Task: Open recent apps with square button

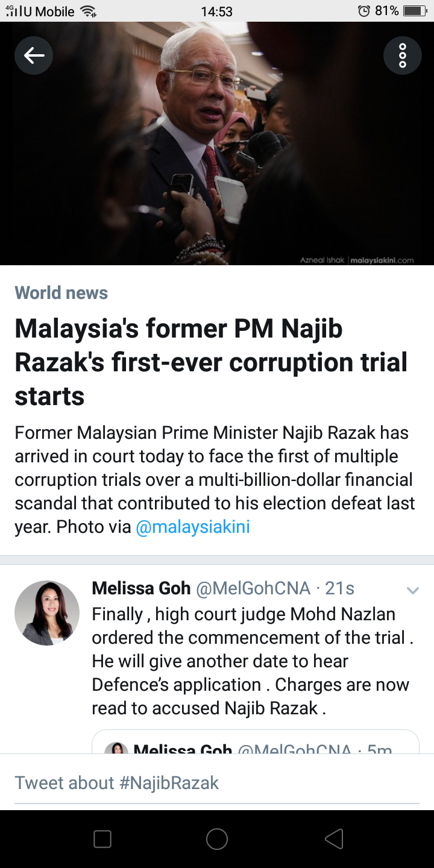Action: pos(102,838)
